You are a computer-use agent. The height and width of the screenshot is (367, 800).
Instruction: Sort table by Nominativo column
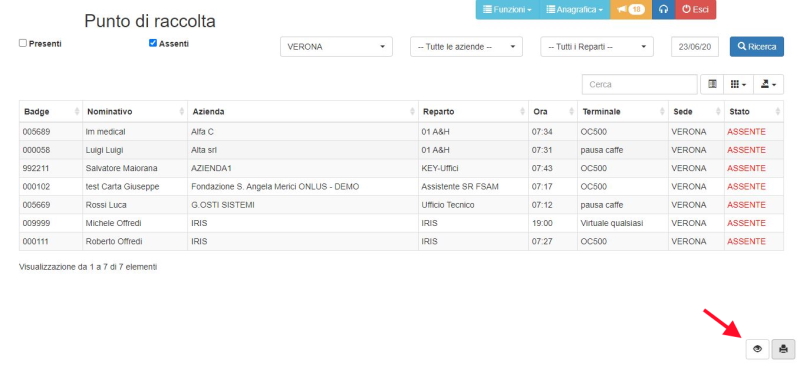pos(135,111)
